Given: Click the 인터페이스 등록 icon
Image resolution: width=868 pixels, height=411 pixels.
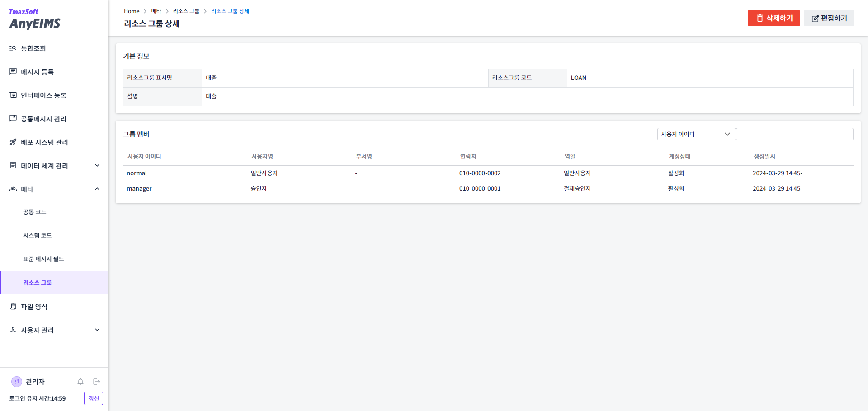Looking at the screenshot, I should tap(13, 95).
